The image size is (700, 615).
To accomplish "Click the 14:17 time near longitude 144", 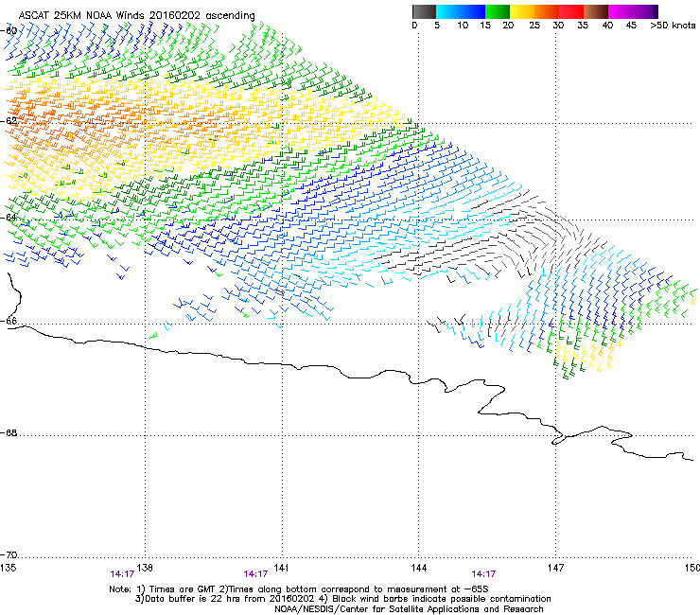I will [x=483, y=574].
